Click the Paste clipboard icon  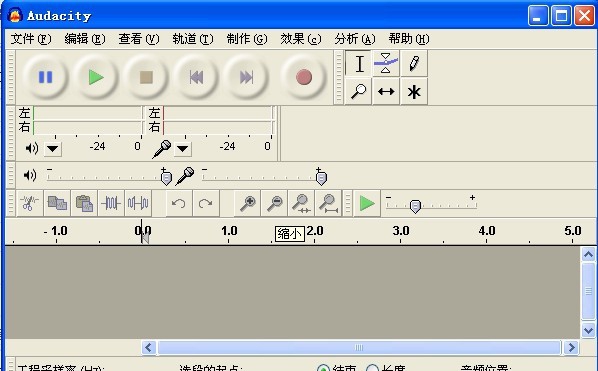coord(84,203)
